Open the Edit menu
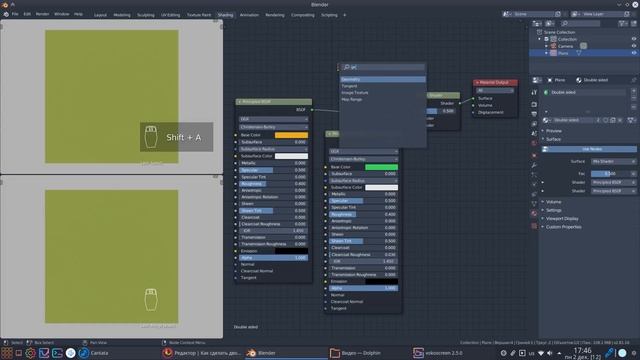 click(x=27, y=14)
